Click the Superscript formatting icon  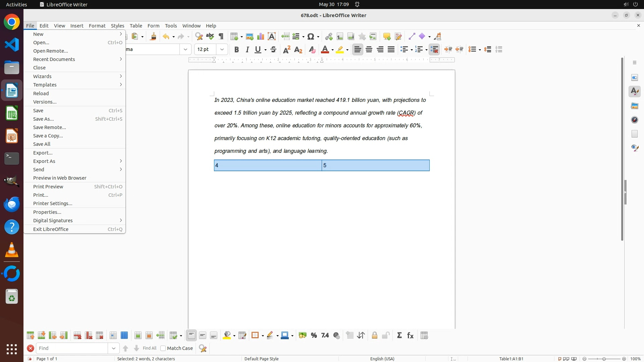click(x=287, y=50)
